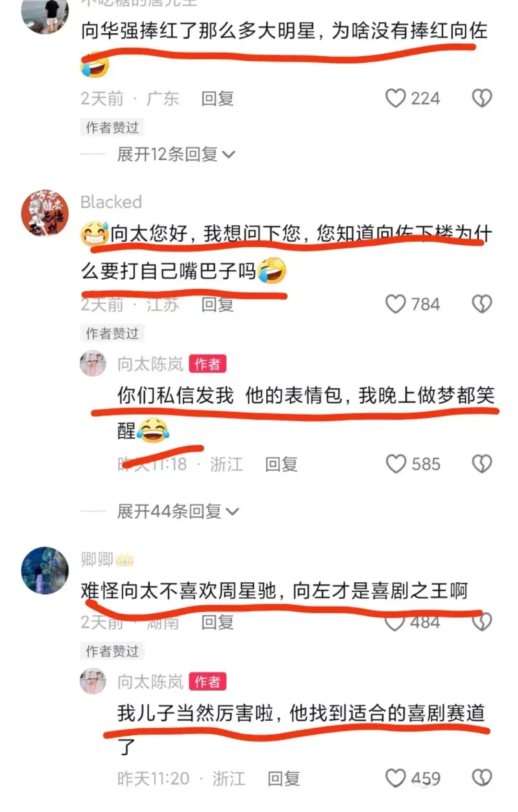The height and width of the screenshot is (812, 518).
Task: Expand the 44 hidden replies
Action: coord(178,512)
